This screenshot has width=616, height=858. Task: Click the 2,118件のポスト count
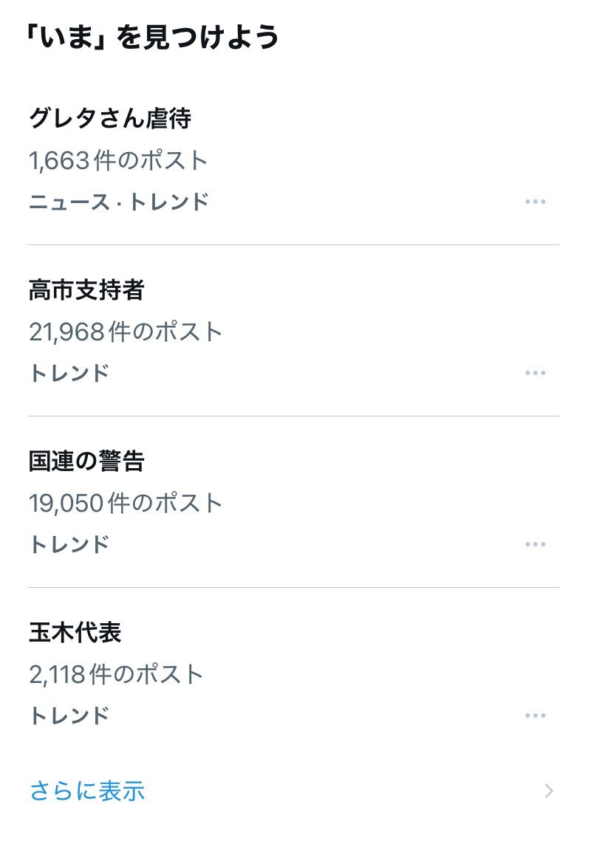(x=116, y=674)
